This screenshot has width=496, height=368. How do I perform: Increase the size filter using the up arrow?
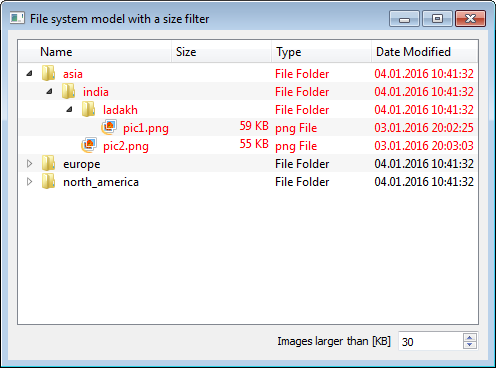coord(470,337)
